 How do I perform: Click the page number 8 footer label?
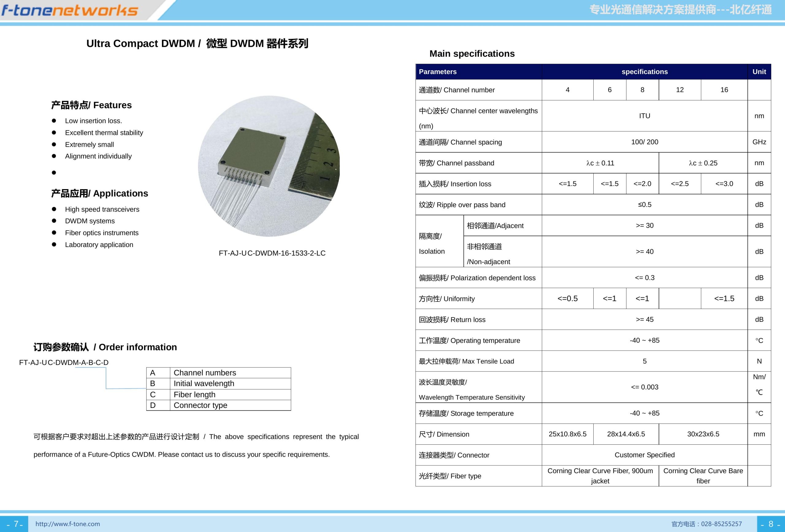771,524
